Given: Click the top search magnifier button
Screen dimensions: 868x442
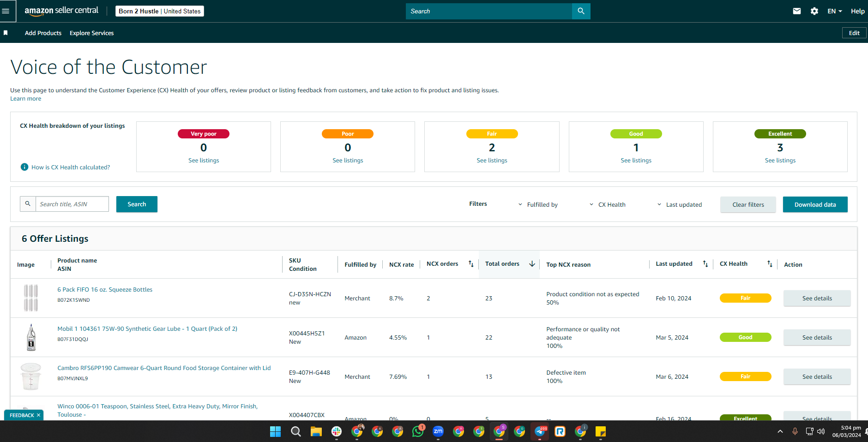Looking at the screenshot, I should click(x=581, y=11).
